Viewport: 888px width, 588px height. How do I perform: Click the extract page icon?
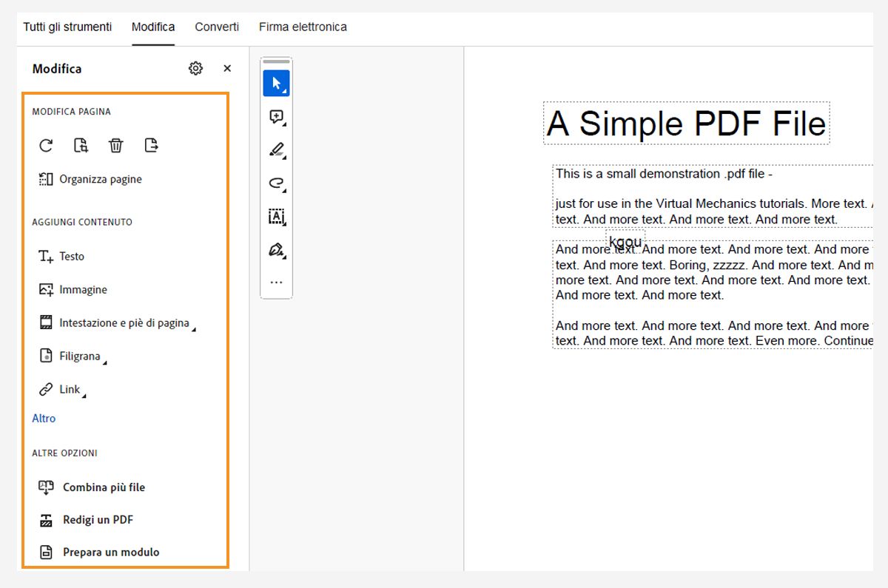pyautogui.click(x=151, y=145)
